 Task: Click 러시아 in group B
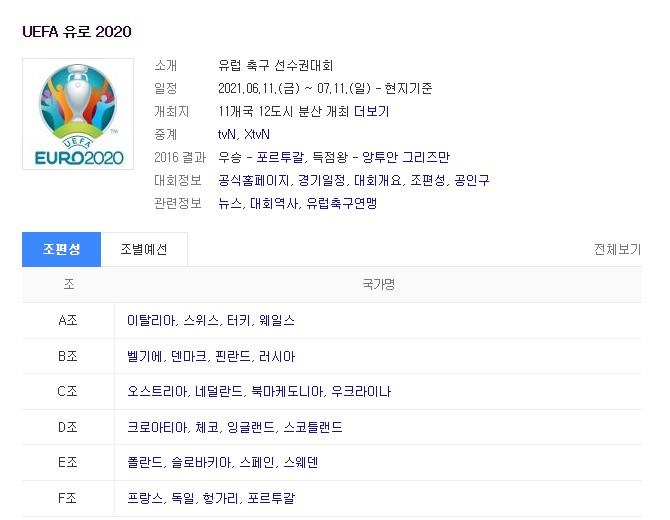(x=276, y=356)
